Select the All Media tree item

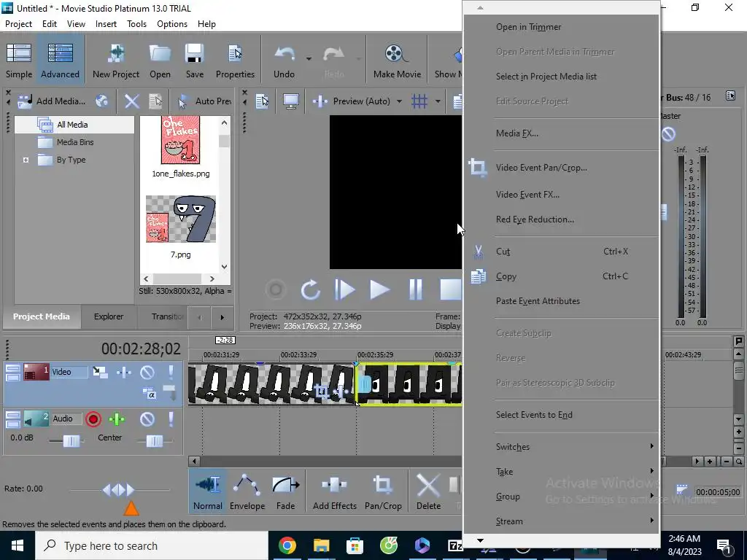click(72, 125)
